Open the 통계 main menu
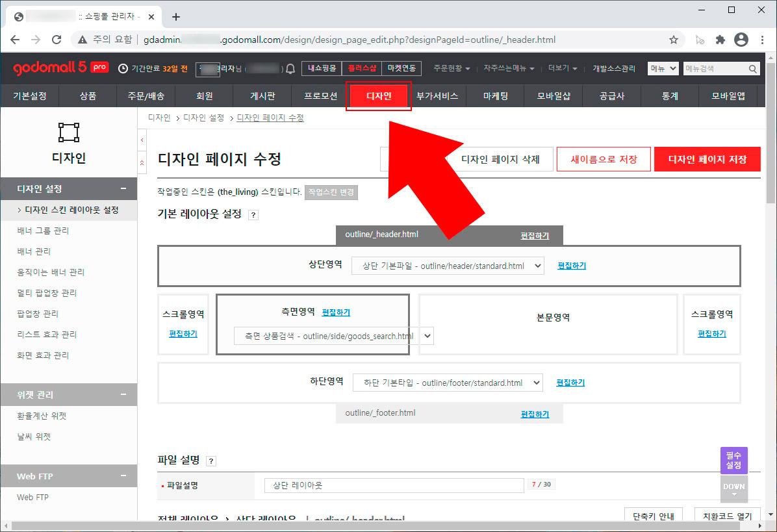Viewport: 777px width, 532px height. pyautogui.click(x=669, y=96)
